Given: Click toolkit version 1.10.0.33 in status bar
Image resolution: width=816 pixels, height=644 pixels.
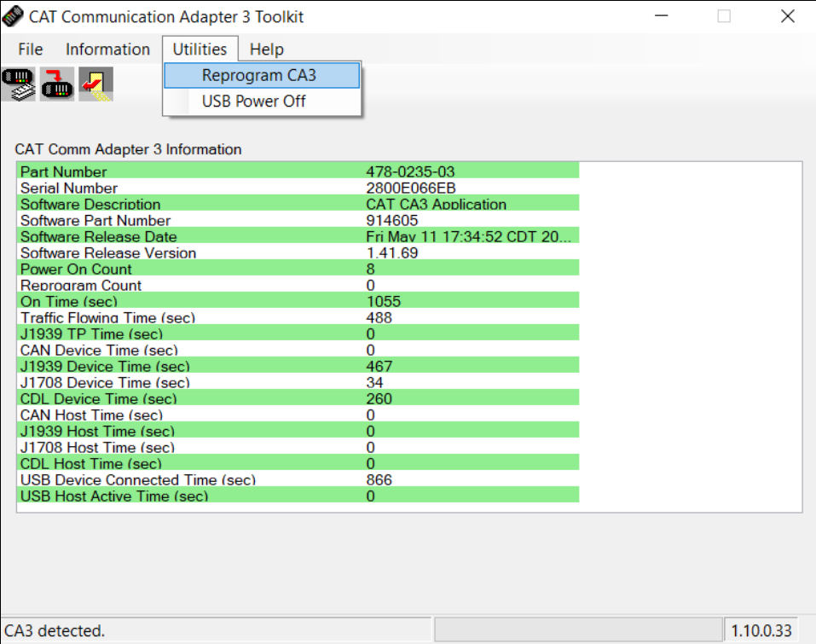Looking at the screenshot, I should pos(761,631).
